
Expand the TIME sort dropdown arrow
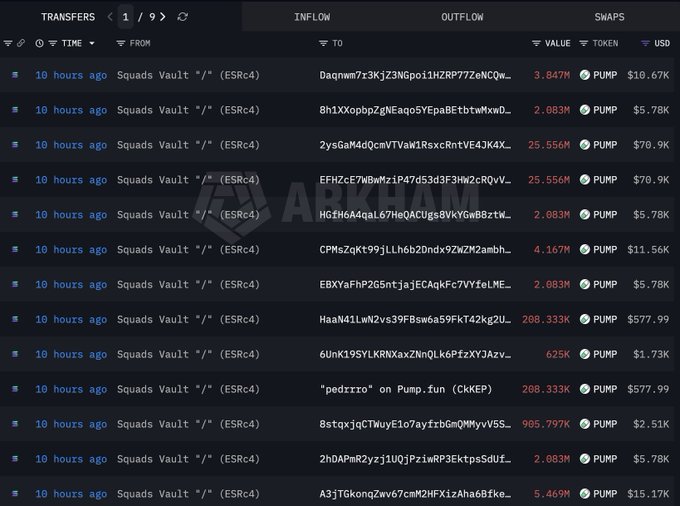pos(92,43)
